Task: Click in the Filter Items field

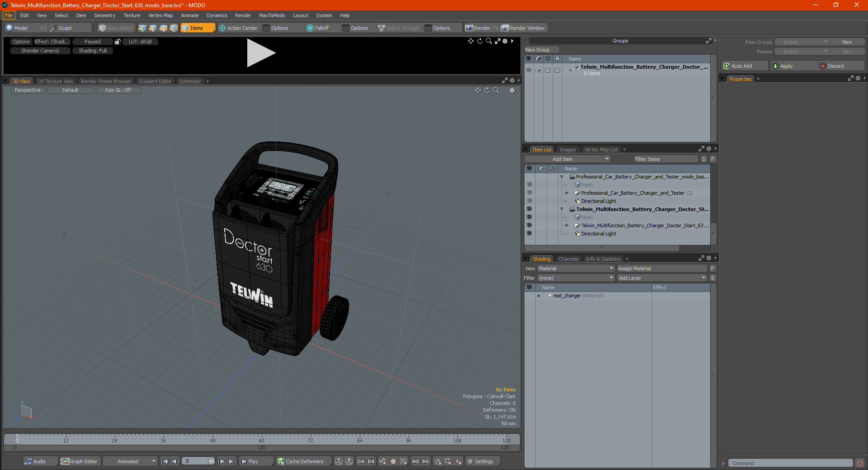Action: coord(665,159)
